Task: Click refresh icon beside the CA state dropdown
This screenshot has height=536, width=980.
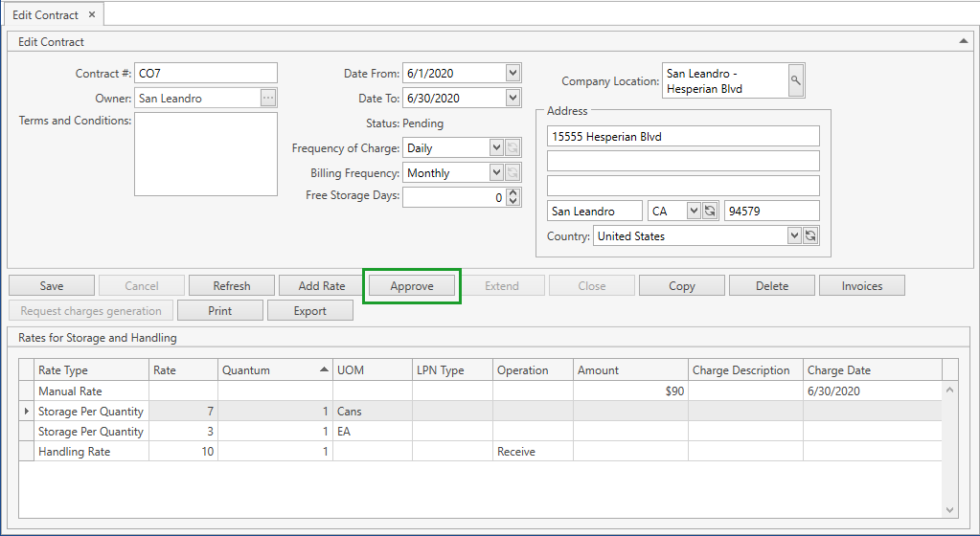Action: pos(710,211)
